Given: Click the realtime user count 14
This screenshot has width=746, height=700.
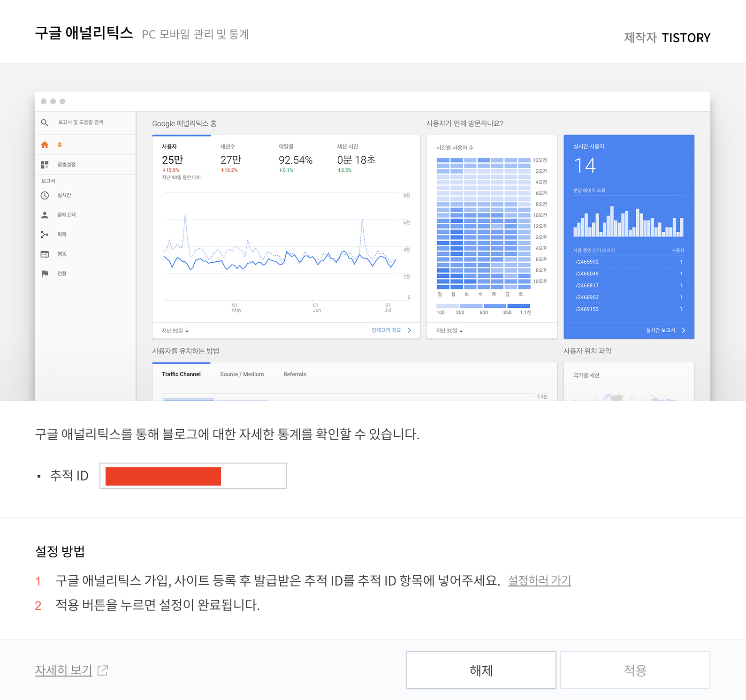Looking at the screenshot, I should pos(585,166).
